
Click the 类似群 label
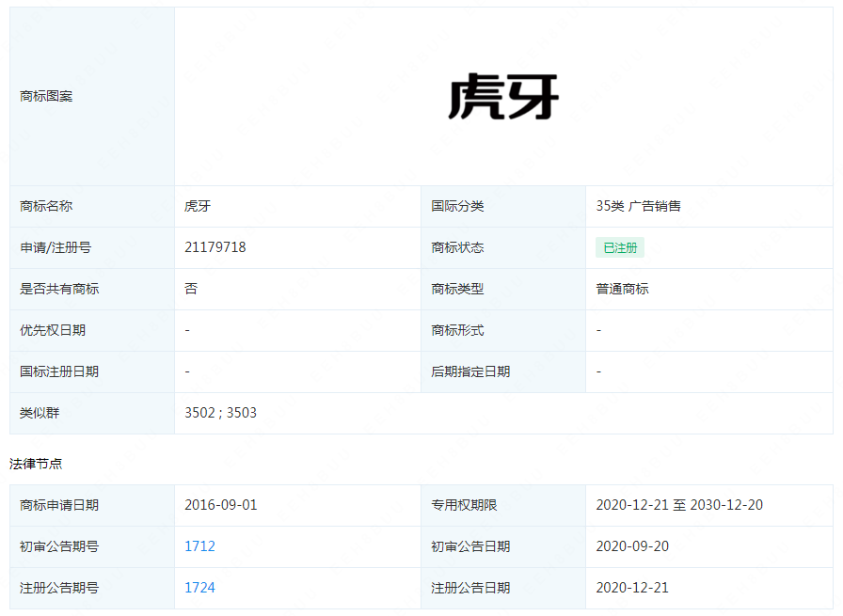(40, 413)
